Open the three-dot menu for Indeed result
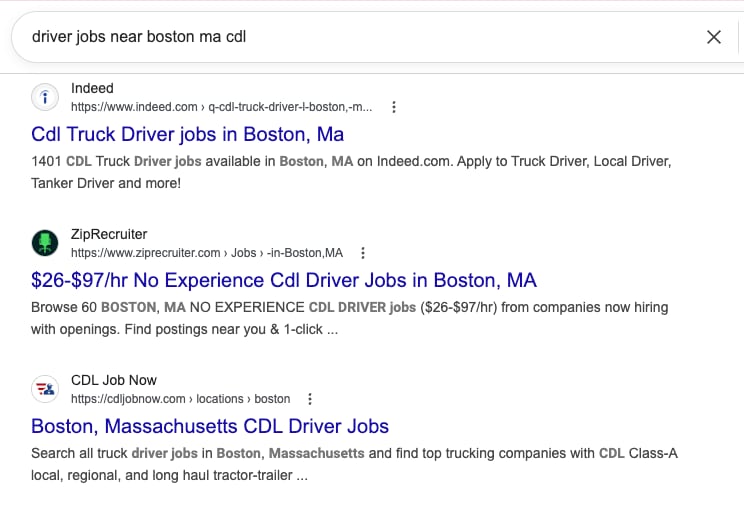 [394, 107]
